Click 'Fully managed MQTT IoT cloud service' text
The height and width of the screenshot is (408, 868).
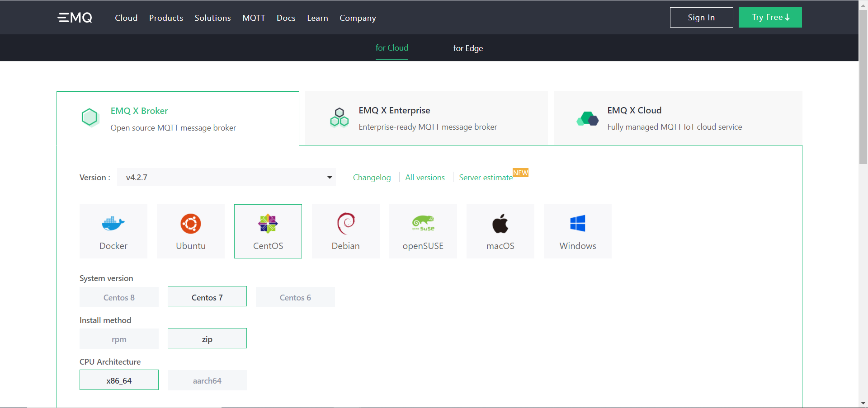[675, 127]
